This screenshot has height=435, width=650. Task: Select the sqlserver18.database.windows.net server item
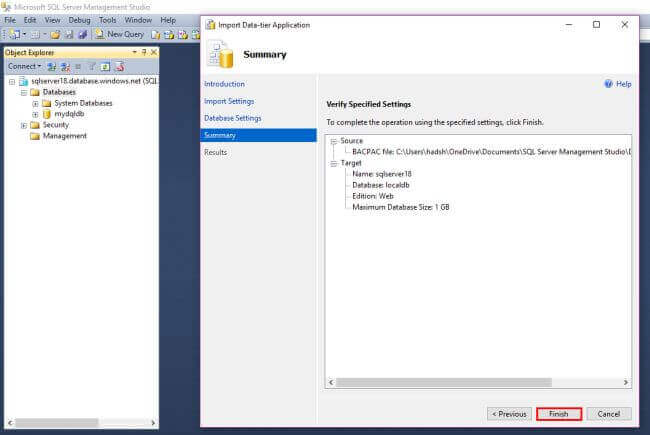[94, 81]
